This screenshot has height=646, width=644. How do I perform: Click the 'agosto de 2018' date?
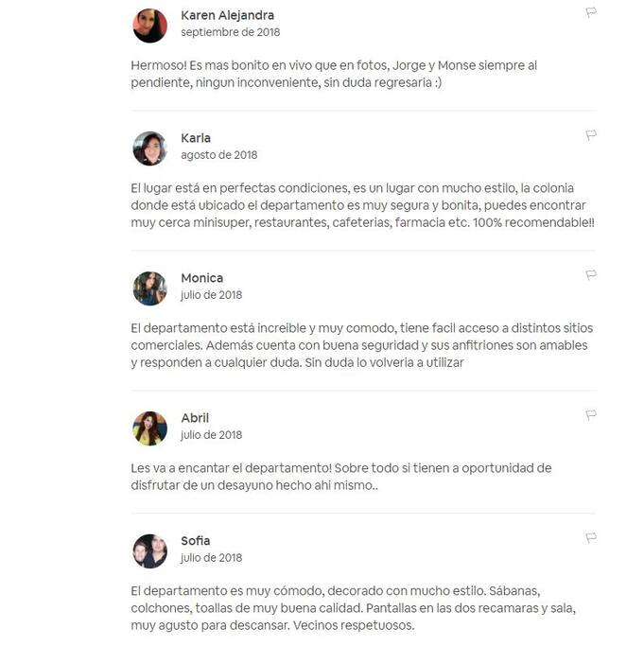click(218, 155)
